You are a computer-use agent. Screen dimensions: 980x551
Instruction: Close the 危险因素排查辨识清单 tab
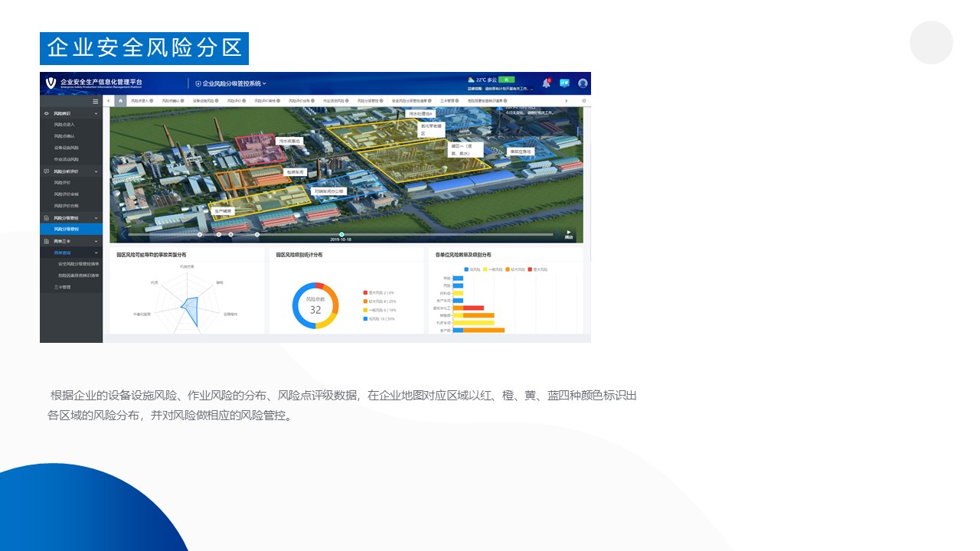[505, 100]
